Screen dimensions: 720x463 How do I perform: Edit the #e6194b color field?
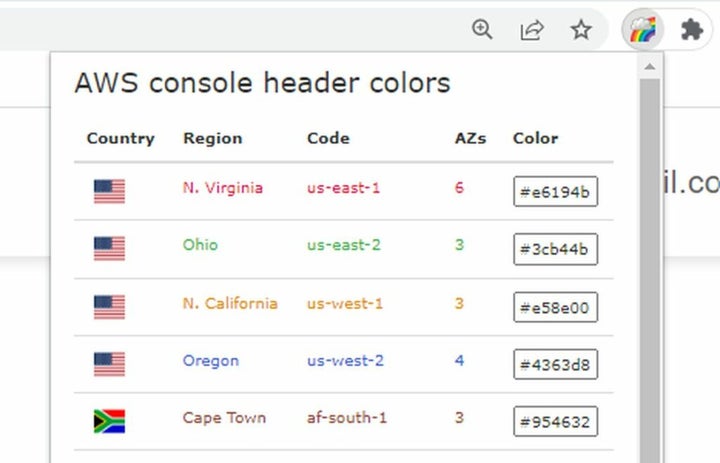coord(555,192)
